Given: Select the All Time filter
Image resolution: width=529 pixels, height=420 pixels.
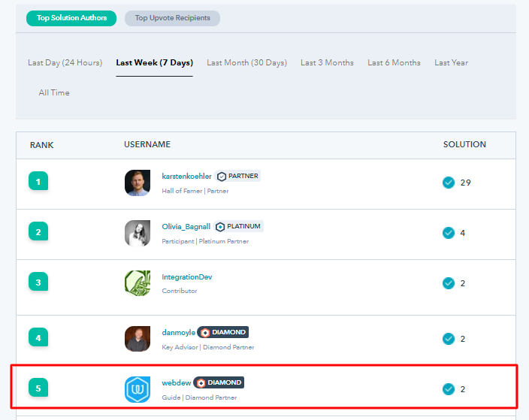Looking at the screenshot, I should 54,93.
